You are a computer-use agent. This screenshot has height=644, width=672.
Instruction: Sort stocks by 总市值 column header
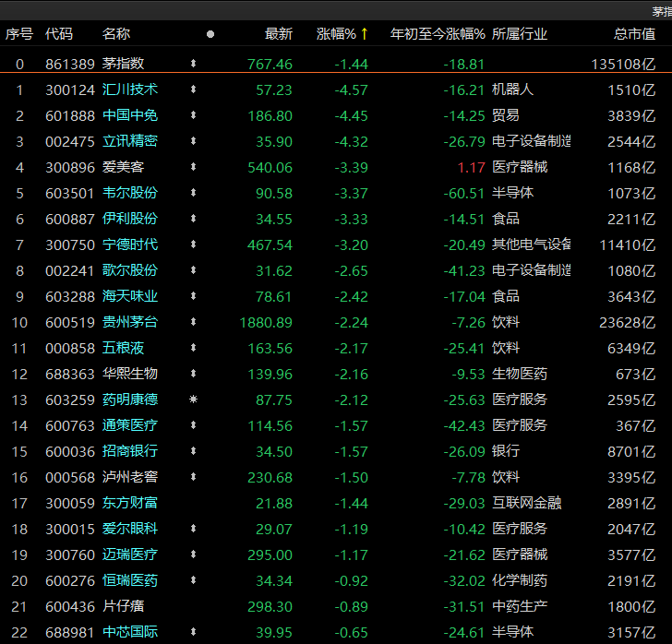634,34
